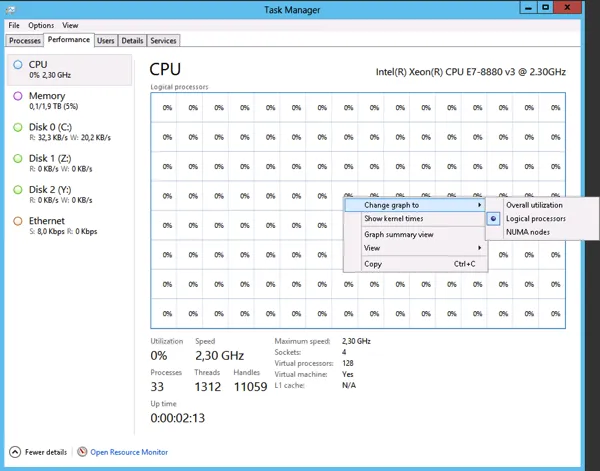Click the green Disk 1 (Z:) icon
600x471 pixels.
18,158
